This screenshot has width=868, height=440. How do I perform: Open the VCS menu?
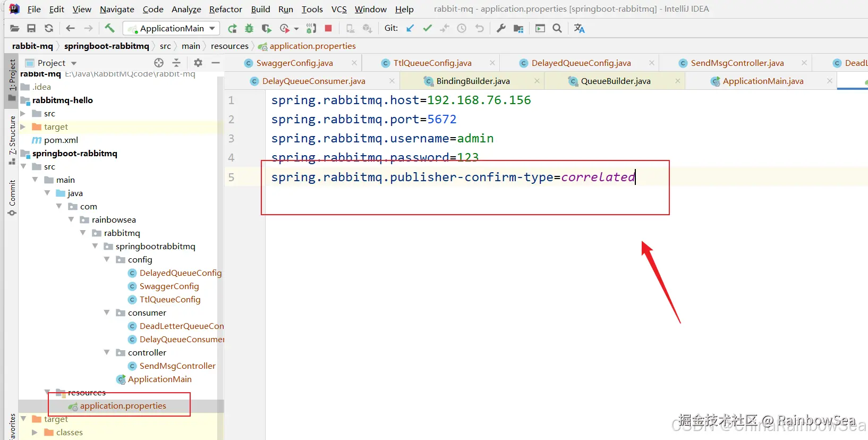point(339,9)
